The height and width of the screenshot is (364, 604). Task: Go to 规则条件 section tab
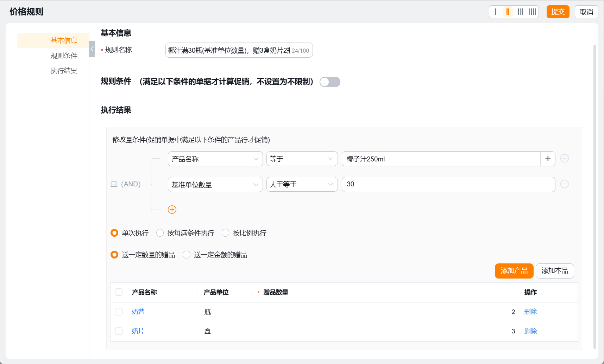63,56
